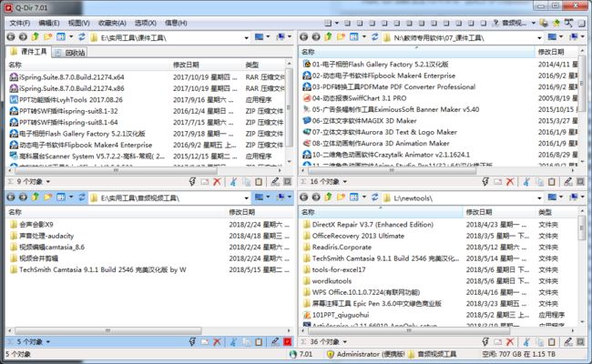
Task: Sort top-left pane by 类型 column
Action: [264, 65]
